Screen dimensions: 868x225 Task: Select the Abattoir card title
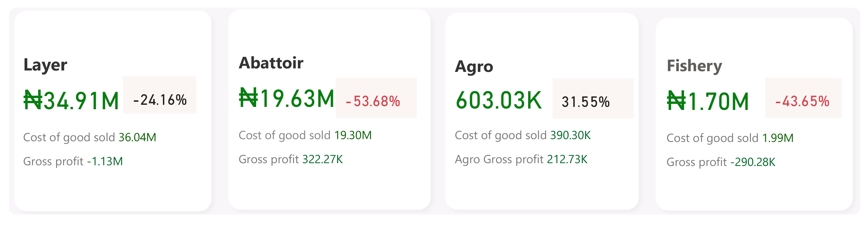tap(271, 63)
